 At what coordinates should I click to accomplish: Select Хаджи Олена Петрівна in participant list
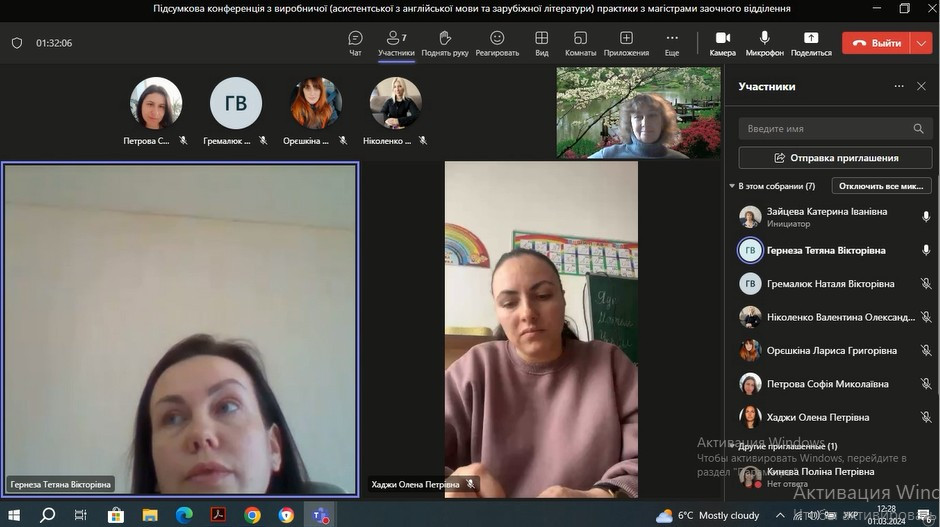point(834,417)
